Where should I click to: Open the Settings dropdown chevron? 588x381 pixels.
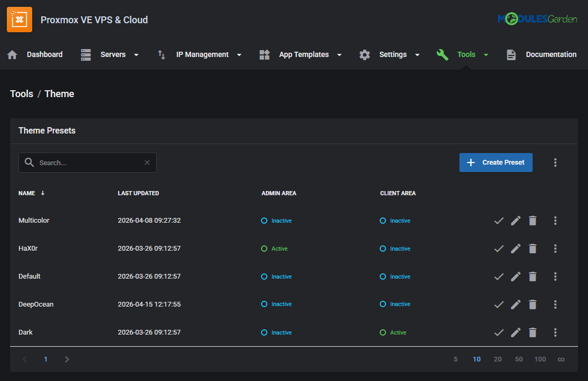pyautogui.click(x=417, y=54)
